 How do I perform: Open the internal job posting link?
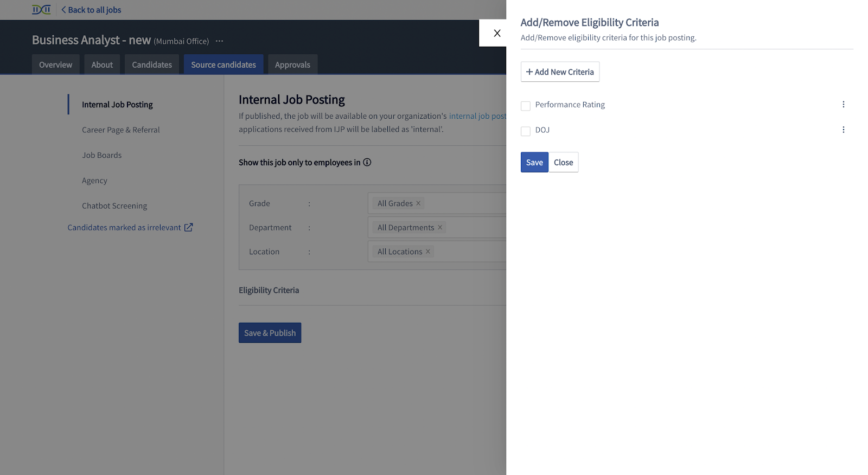point(477,116)
